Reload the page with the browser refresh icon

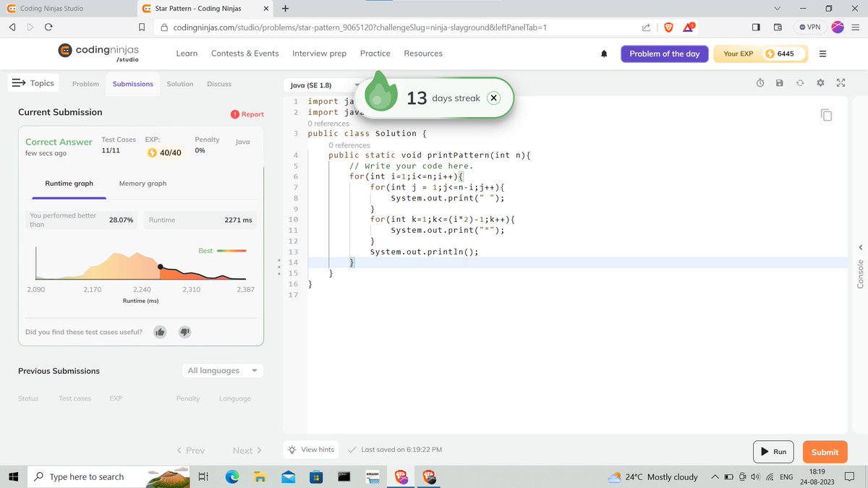48,27
